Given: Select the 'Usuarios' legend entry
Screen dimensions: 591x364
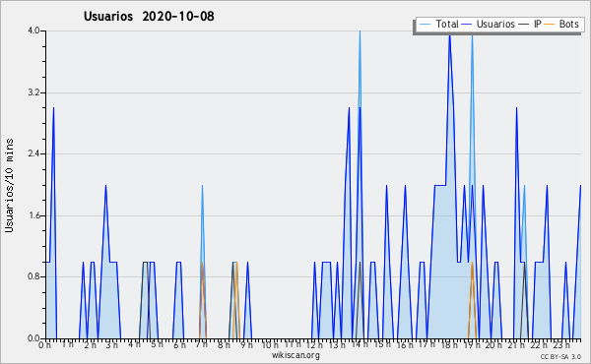Looking at the screenshot, I should click(495, 24).
